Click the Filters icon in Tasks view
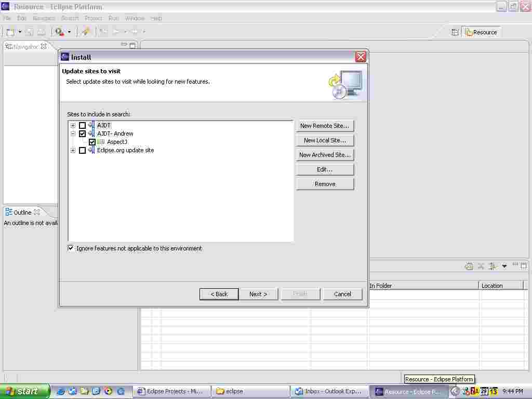Image resolution: width=532 pixels, height=399 pixels. pos(493,267)
